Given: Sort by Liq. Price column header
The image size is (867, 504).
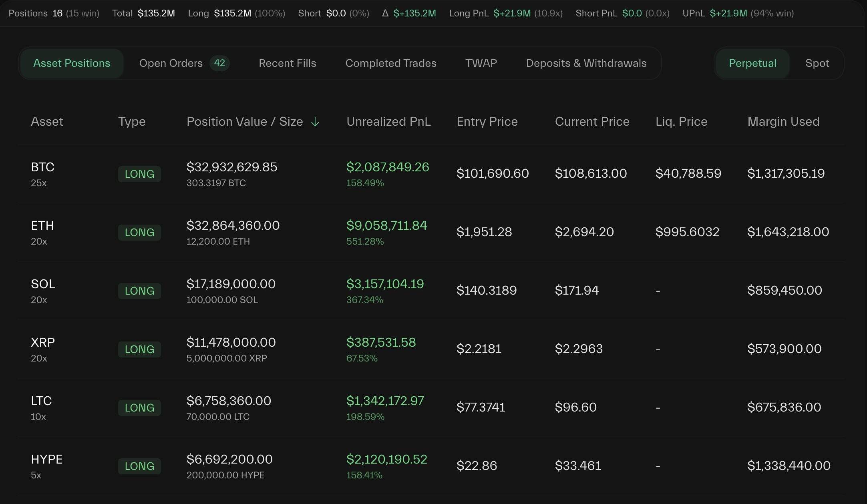Looking at the screenshot, I should coord(681,122).
